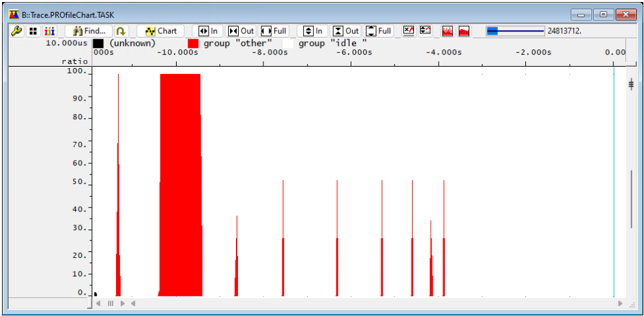The width and height of the screenshot is (644, 316).
Task: Open the Find... dialog
Action: click(89, 31)
